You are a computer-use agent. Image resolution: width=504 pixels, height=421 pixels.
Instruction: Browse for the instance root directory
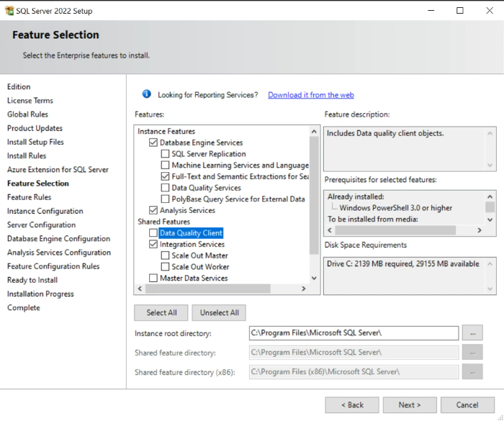tap(472, 333)
